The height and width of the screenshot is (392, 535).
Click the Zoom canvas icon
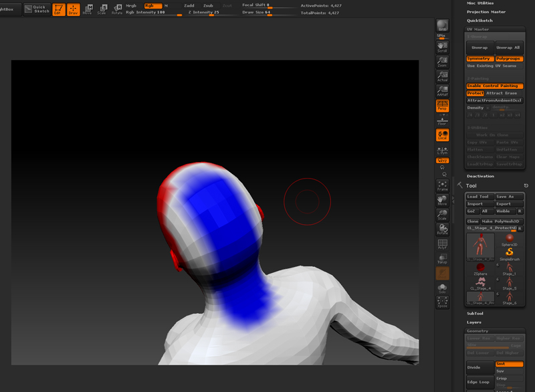point(442,62)
